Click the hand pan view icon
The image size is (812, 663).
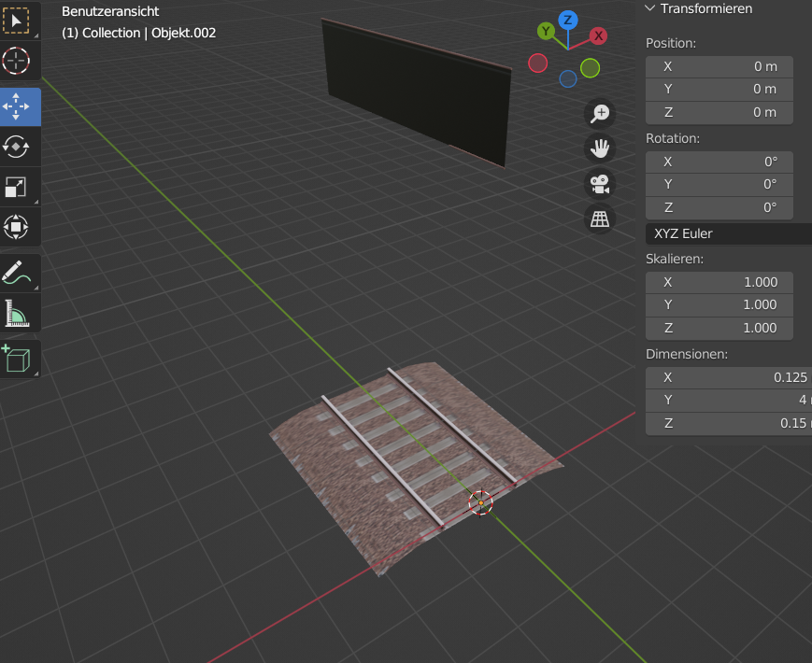click(600, 148)
